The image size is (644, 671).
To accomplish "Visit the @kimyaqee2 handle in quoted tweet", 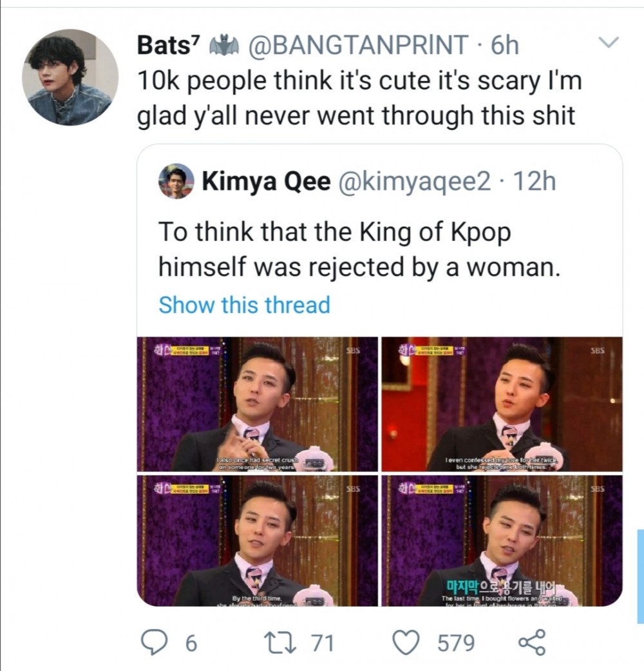I will [x=415, y=182].
